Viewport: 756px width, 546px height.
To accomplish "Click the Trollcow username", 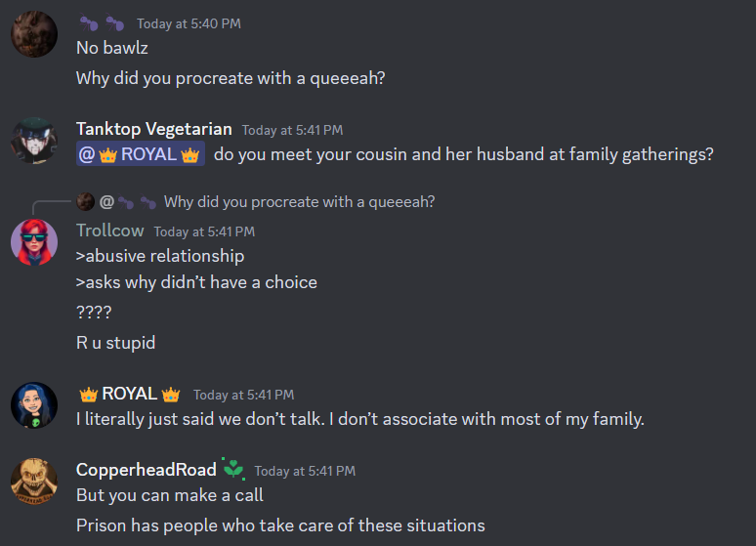I will pyautogui.click(x=110, y=231).
